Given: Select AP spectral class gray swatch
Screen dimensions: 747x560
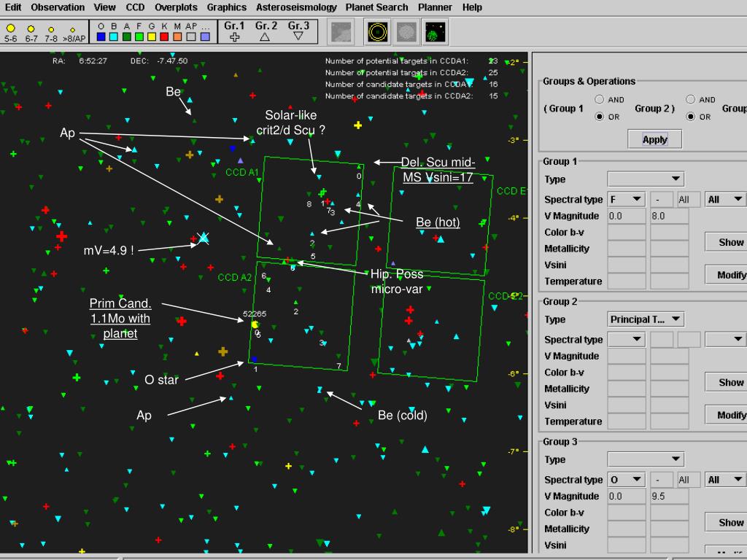Looking at the screenshot, I should [191, 36].
